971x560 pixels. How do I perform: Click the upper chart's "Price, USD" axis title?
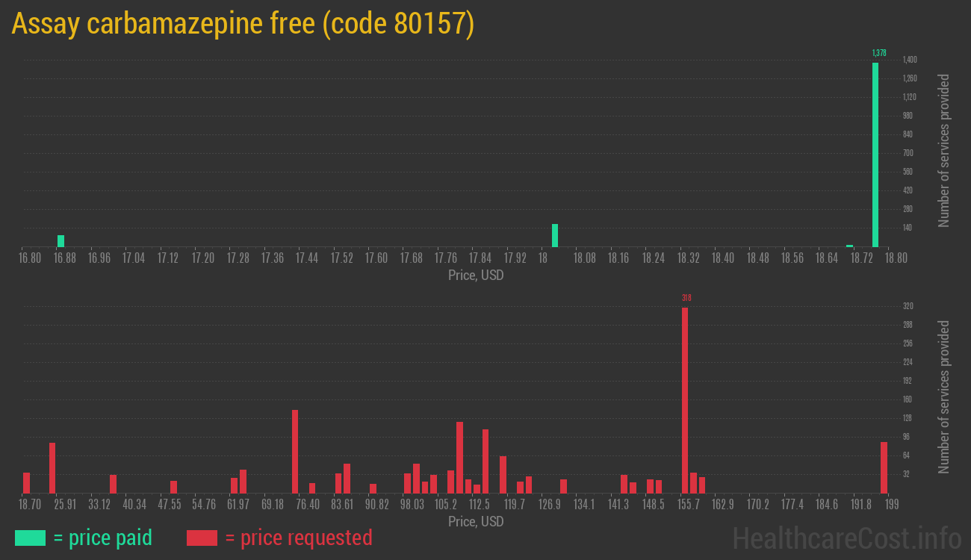(x=476, y=276)
